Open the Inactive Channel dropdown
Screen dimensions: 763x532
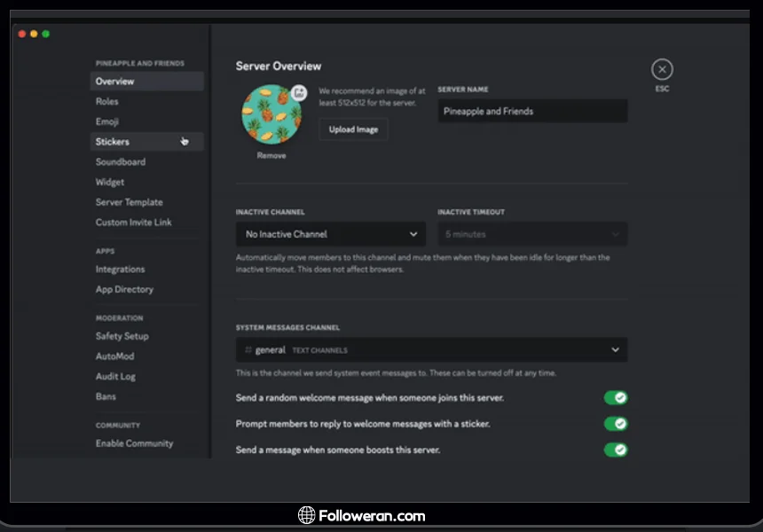point(330,234)
